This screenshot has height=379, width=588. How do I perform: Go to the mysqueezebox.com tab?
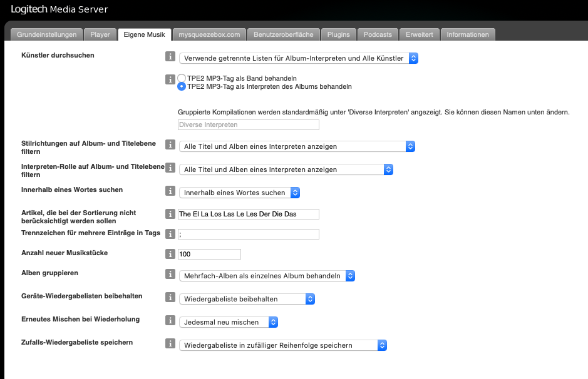tap(209, 34)
